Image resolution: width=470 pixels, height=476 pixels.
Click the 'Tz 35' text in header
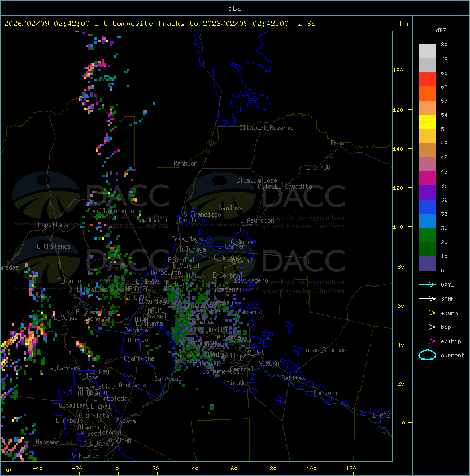click(x=304, y=24)
